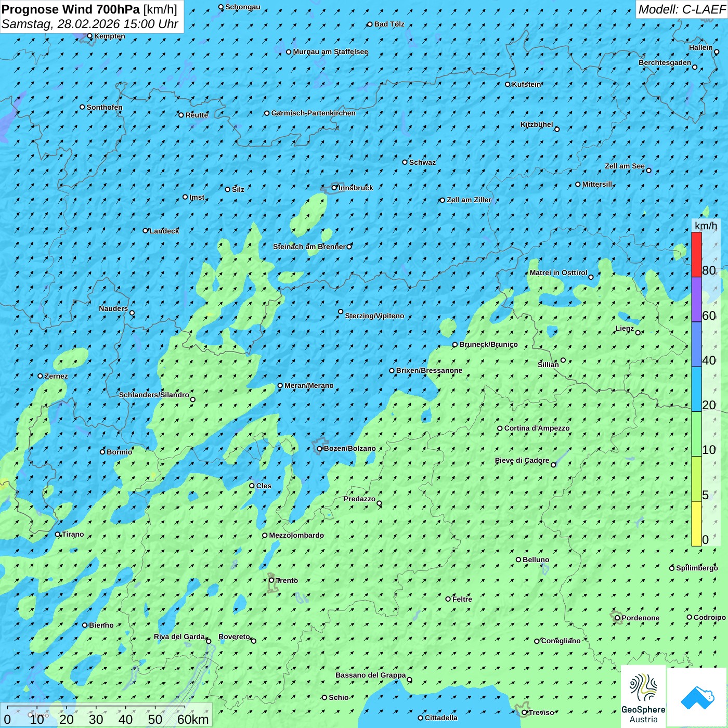Click the Kitzbühel label on map

click(x=537, y=124)
